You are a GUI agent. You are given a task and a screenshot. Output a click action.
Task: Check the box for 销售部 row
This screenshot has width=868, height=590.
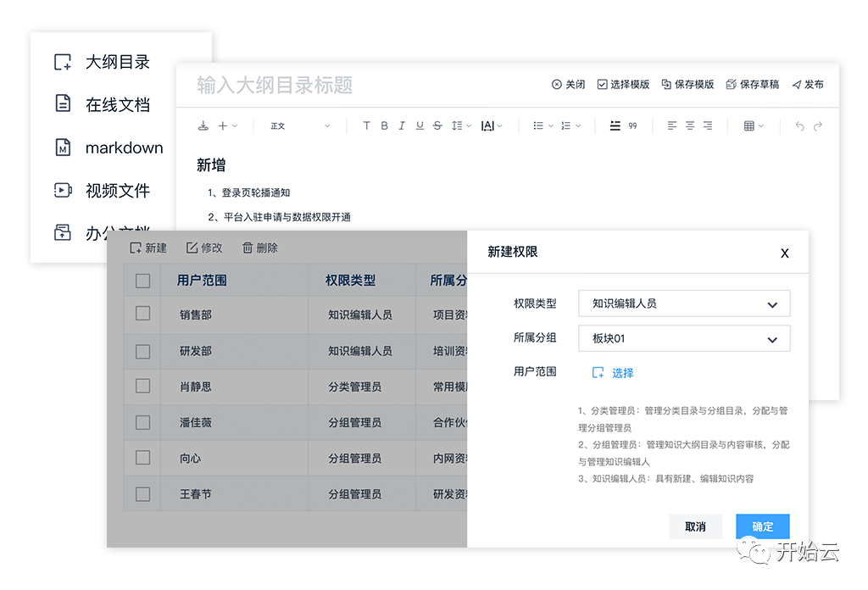(x=142, y=314)
